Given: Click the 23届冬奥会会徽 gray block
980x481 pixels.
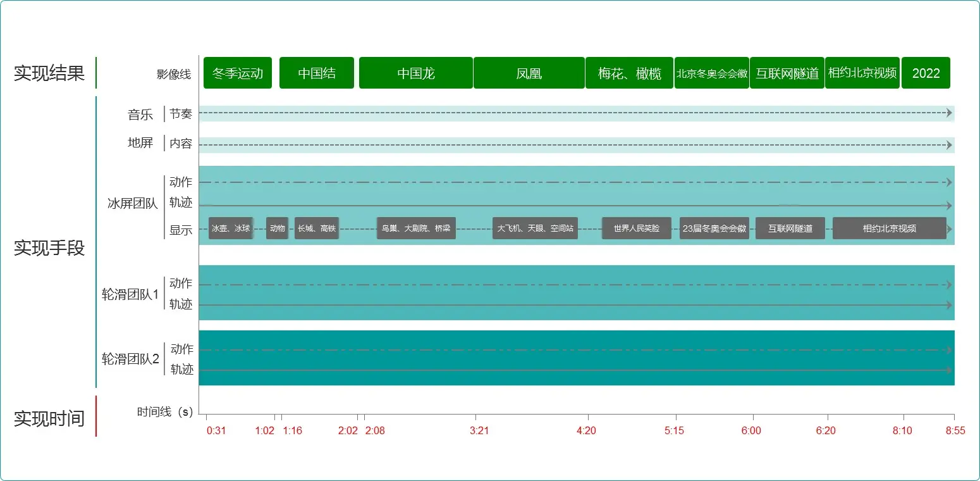Looking at the screenshot, I should [714, 228].
